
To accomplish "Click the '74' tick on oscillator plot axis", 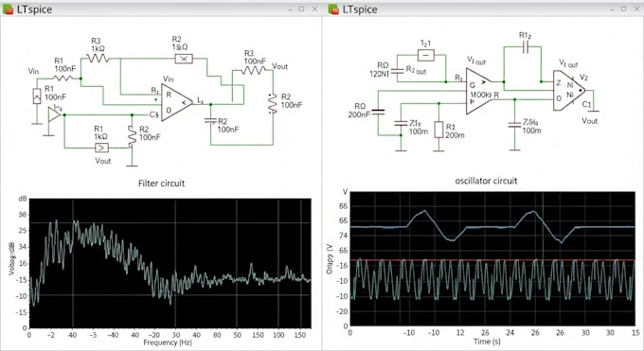I will [344, 236].
